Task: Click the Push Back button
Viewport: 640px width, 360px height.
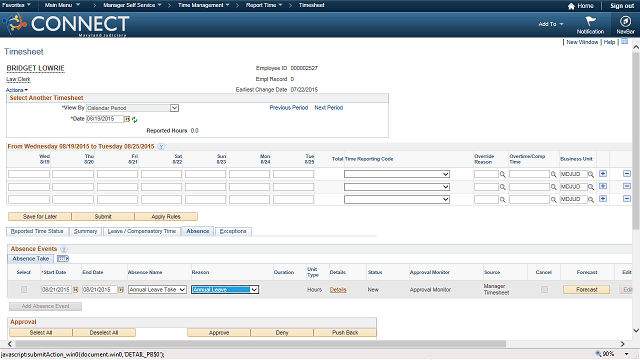Action: tap(345, 333)
